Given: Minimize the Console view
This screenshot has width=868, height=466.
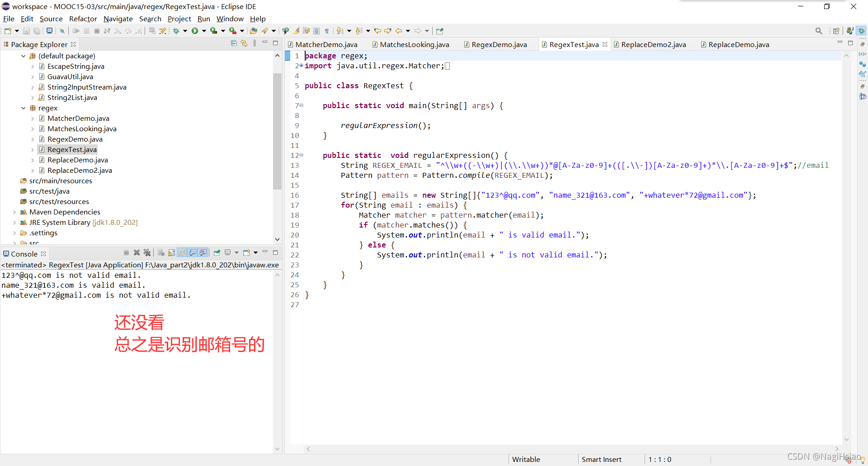Looking at the screenshot, I should (x=265, y=252).
